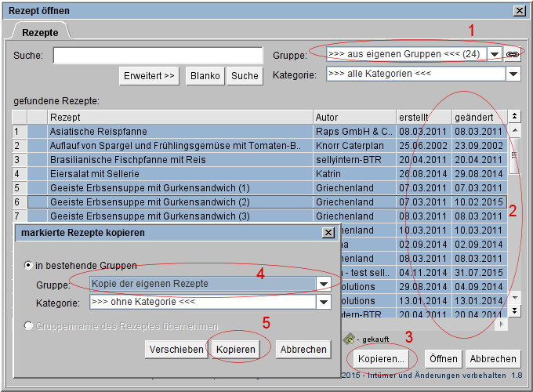
Task: Cancel the 'markierte Rezepte kopieren' dialog
Action: [x=303, y=349]
